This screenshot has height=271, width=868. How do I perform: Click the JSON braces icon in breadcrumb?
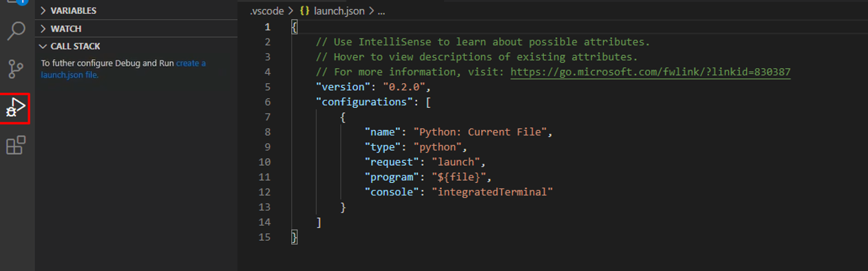pyautogui.click(x=304, y=10)
